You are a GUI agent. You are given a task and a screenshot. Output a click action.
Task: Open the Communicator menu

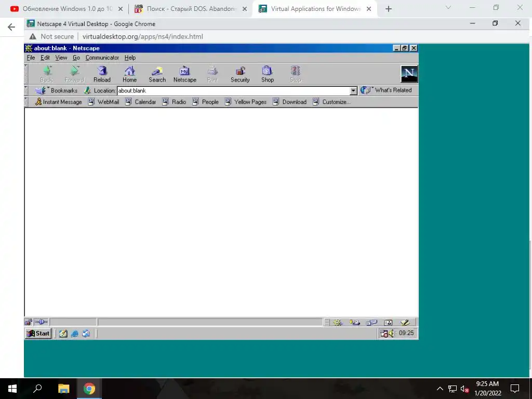(102, 58)
